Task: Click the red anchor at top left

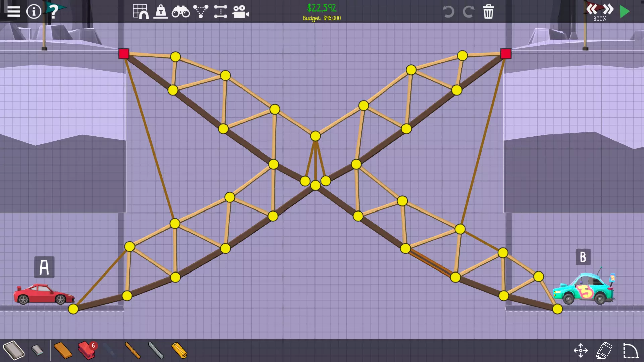Action: pos(124,54)
